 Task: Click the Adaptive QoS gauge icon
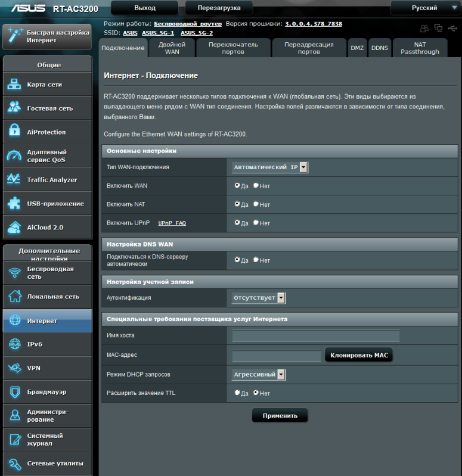pos(14,155)
